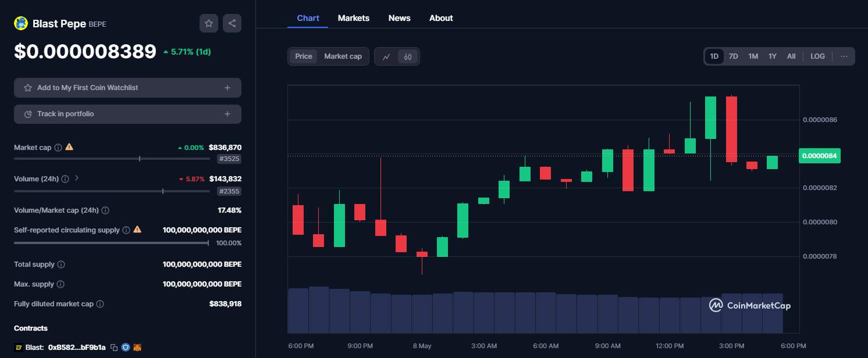
Task: Copy the Blast contract address
Action: tap(115, 347)
